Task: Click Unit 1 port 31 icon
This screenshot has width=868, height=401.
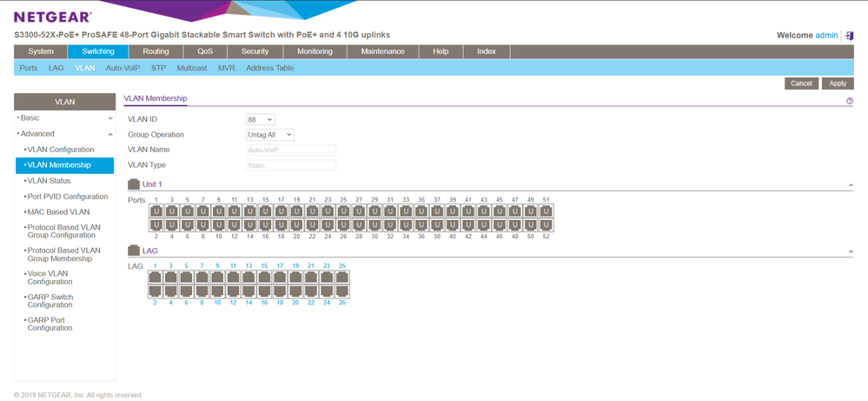Action: [x=391, y=211]
